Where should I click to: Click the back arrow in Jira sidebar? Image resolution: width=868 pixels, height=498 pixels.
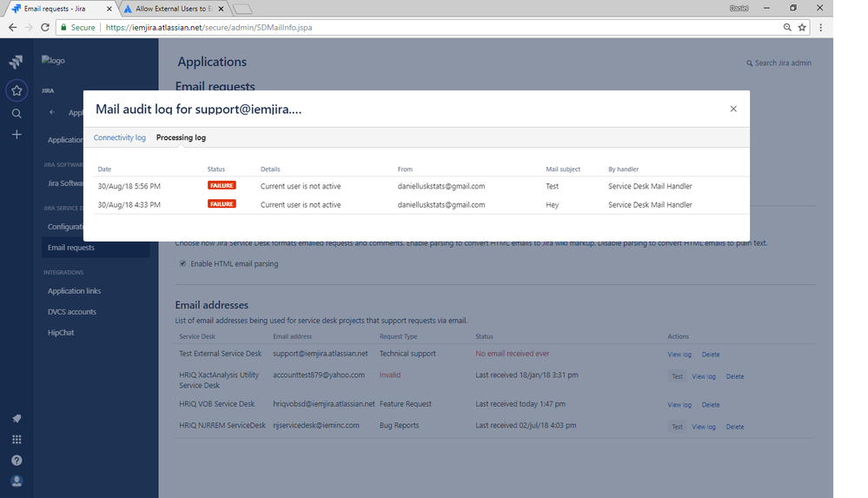52,112
